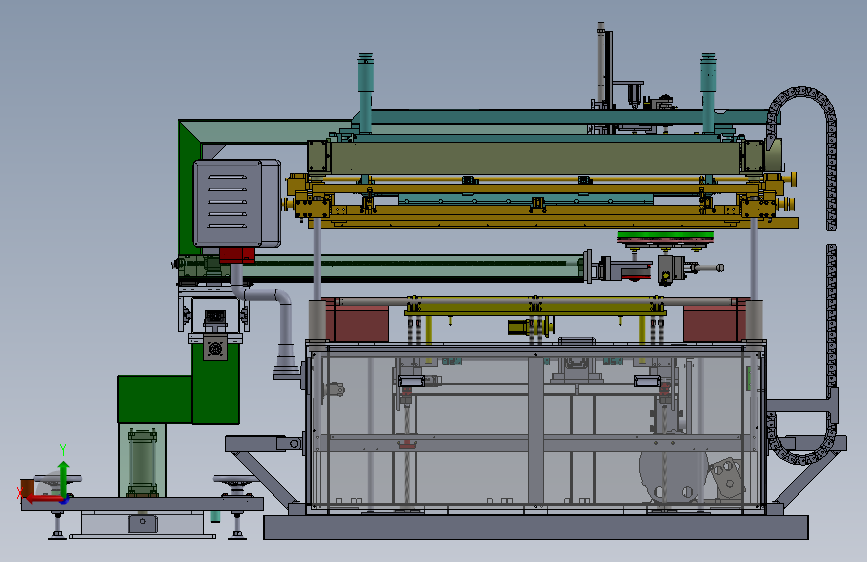Select the tall thin gray vertical rod
The image size is (867, 562).
pyautogui.click(x=600, y=64)
